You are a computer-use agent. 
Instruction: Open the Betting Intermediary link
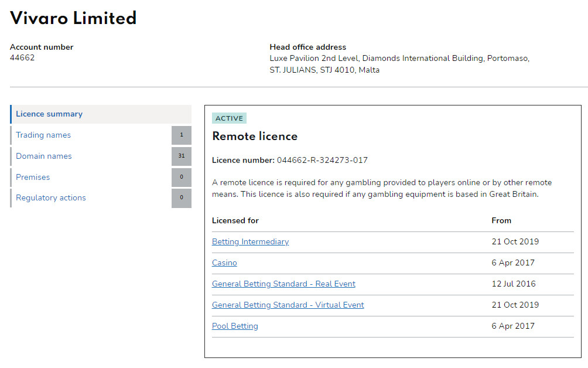tap(250, 242)
